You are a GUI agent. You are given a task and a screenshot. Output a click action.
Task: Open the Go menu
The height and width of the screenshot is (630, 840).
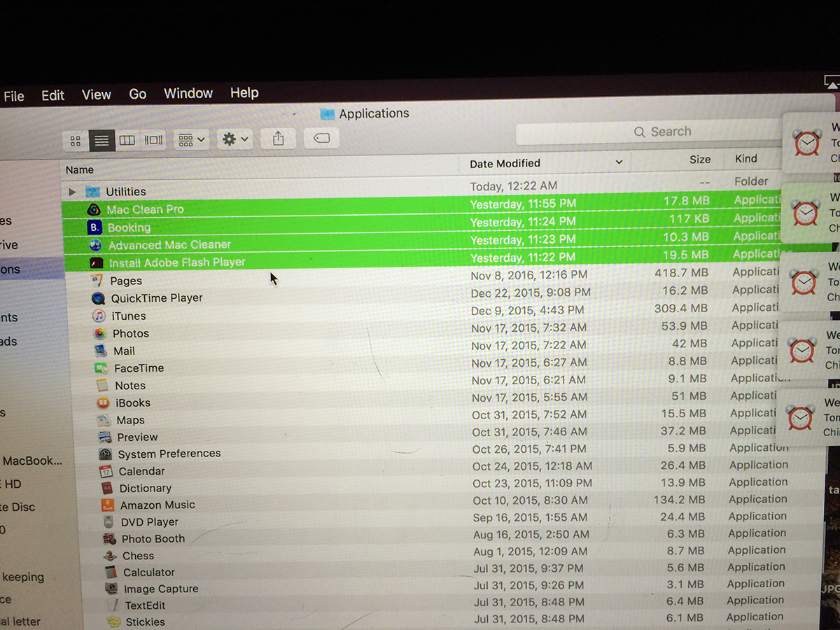(137, 94)
